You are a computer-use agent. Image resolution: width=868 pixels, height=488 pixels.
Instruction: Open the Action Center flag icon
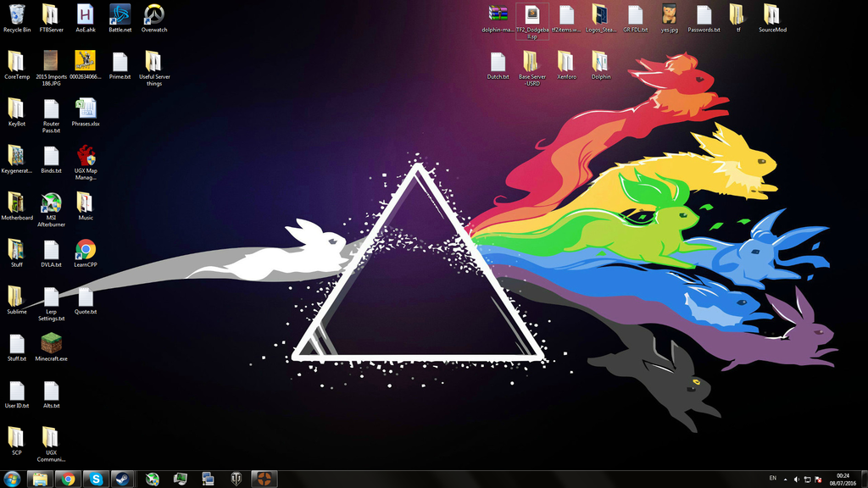(x=818, y=480)
